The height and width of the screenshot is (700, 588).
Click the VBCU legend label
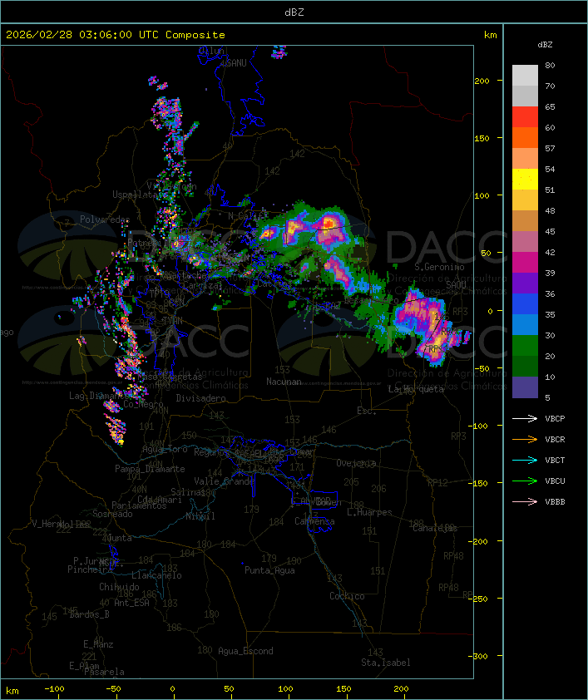click(x=555, y=481)
